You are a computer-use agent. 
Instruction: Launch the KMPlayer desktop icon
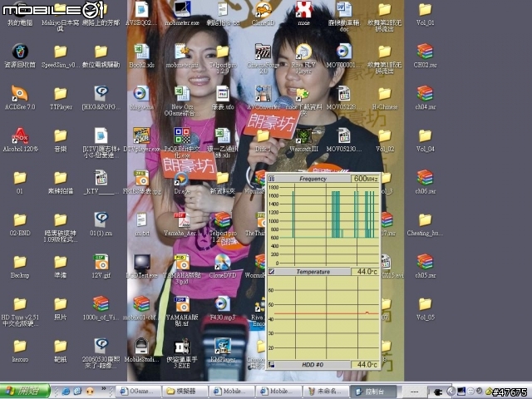coord(222,346)
